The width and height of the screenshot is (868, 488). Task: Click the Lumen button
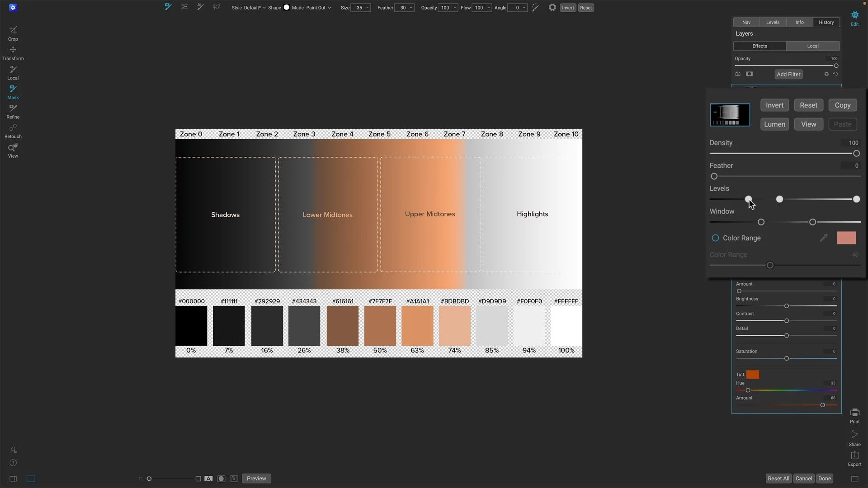[774, 124]
